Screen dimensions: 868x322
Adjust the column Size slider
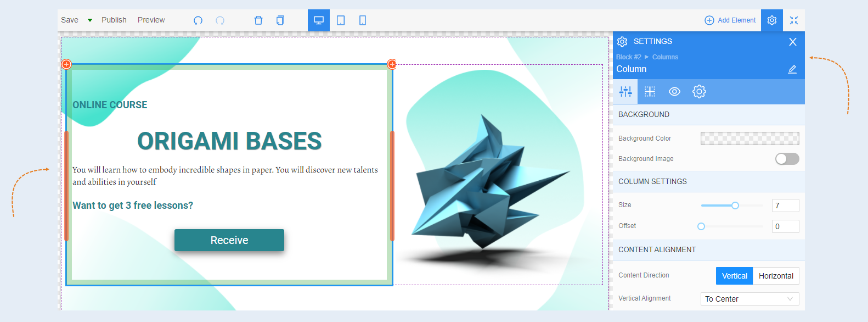[x=735, y=206]
